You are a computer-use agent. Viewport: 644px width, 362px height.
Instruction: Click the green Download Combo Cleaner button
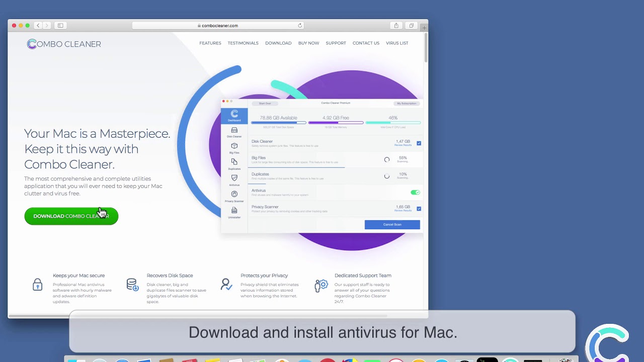71,216
